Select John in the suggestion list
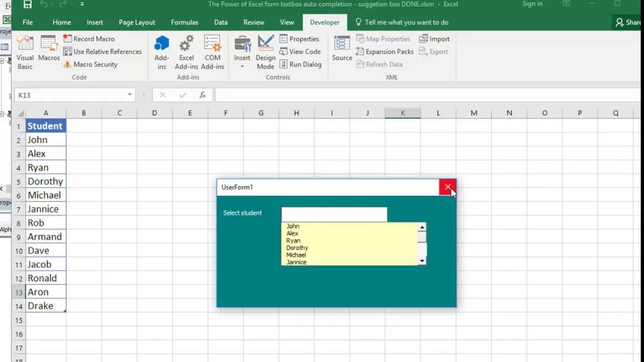This screenshot has width=644, height=362. tap(293, 226)
